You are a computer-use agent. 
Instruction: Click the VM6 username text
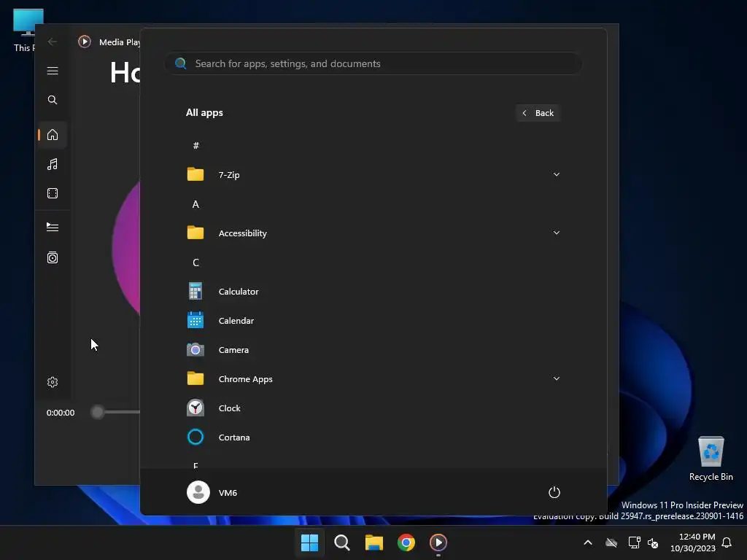coord(228,493)
